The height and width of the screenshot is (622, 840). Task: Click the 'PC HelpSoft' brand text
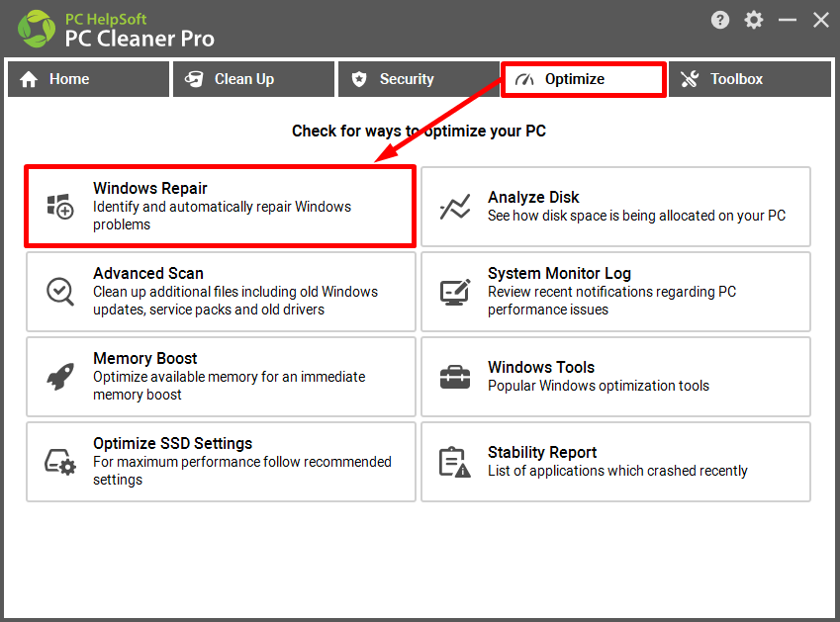[x=106, y=19]
